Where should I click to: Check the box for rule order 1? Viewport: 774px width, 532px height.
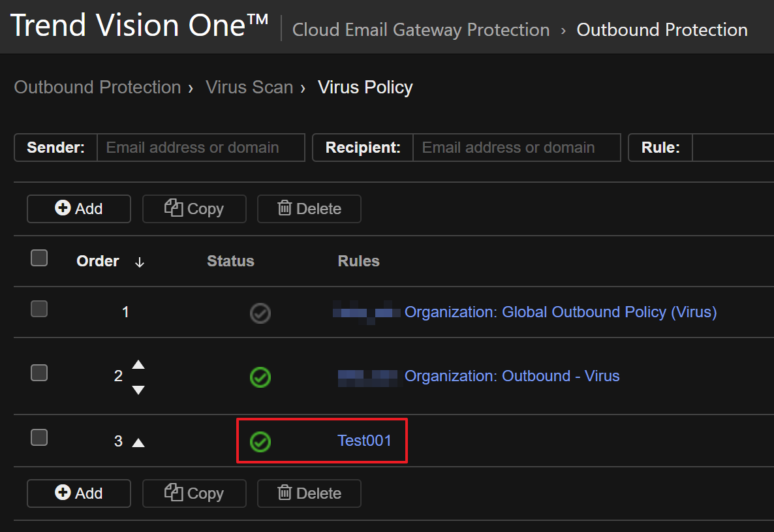tap(39, 309)
